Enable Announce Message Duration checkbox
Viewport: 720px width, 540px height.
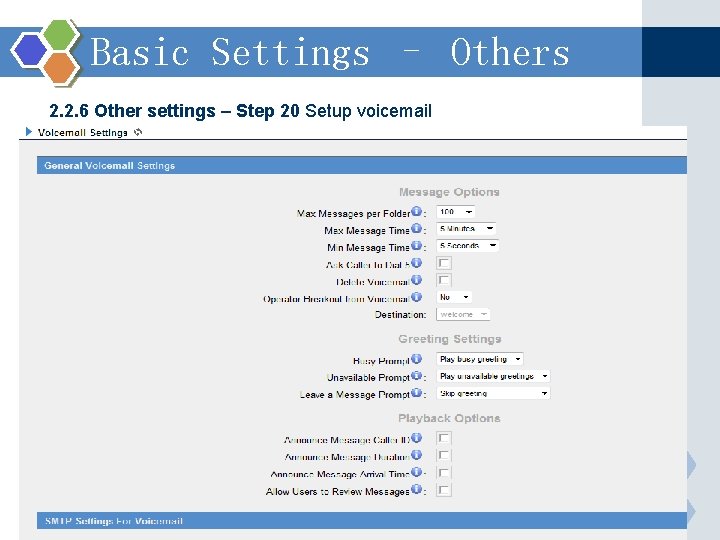point(444,455)
